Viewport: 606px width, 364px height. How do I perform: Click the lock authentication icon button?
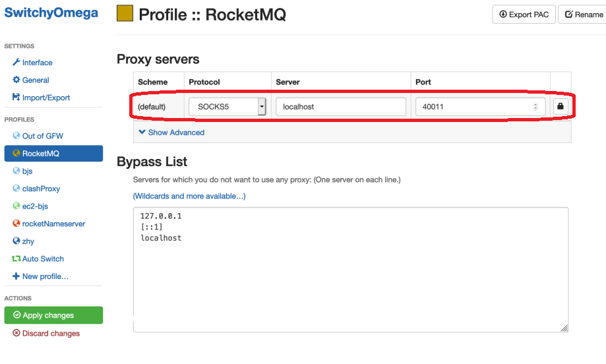pos(561,106)
